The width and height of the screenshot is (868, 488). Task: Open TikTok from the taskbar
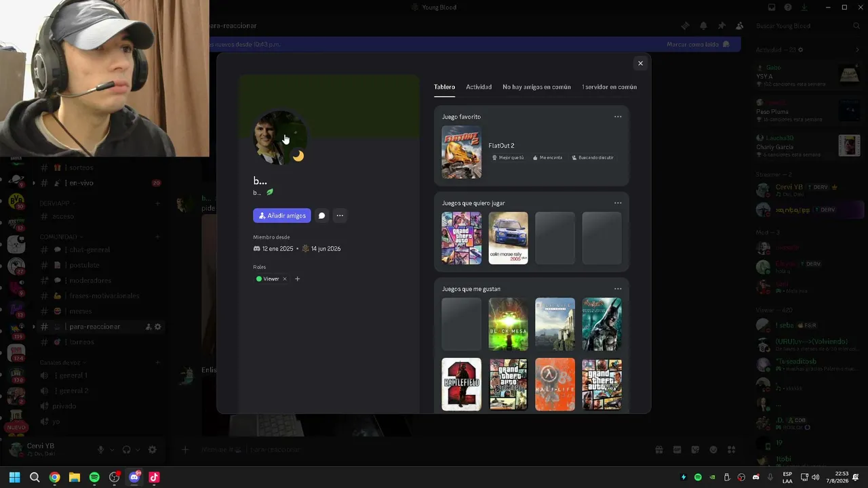(154, 477)
